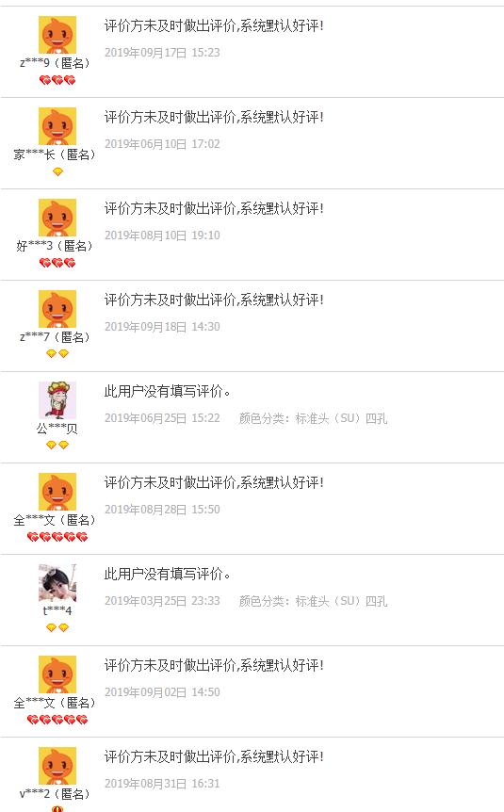Click the three hearts under 好***3

(57, 263)
